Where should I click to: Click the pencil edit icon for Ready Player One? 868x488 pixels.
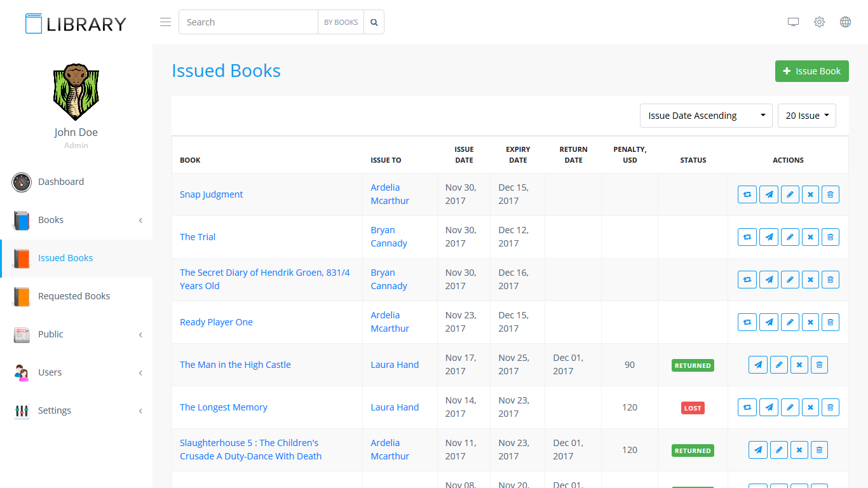[x=790, y=322]
